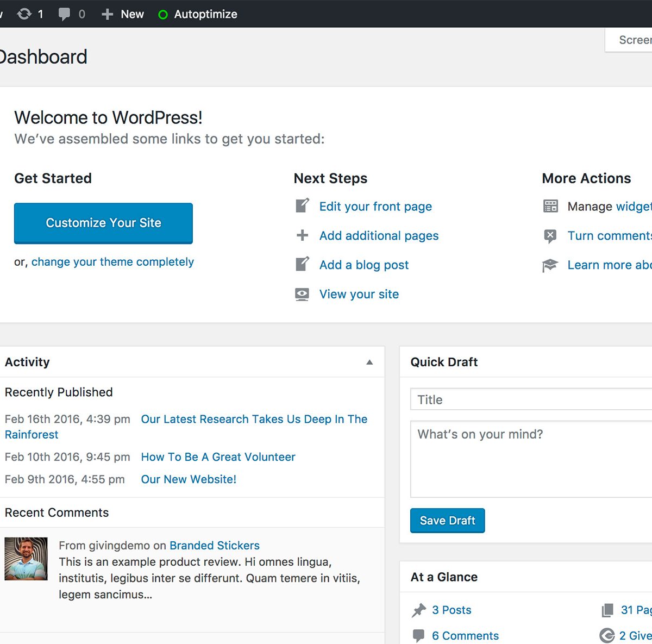
Task: Click the Recent Comments heading
Action: pos(57,512)
